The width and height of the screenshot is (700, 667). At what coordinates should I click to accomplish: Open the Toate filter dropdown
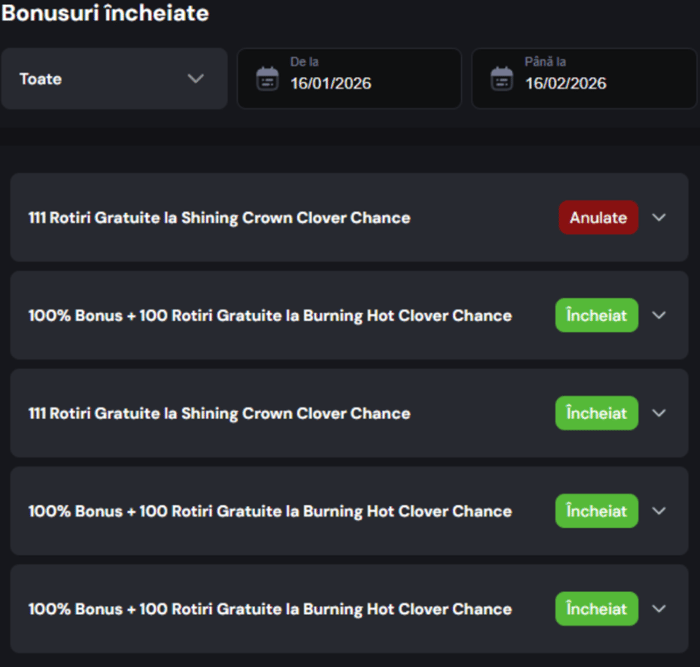click(x=114, y=79)
